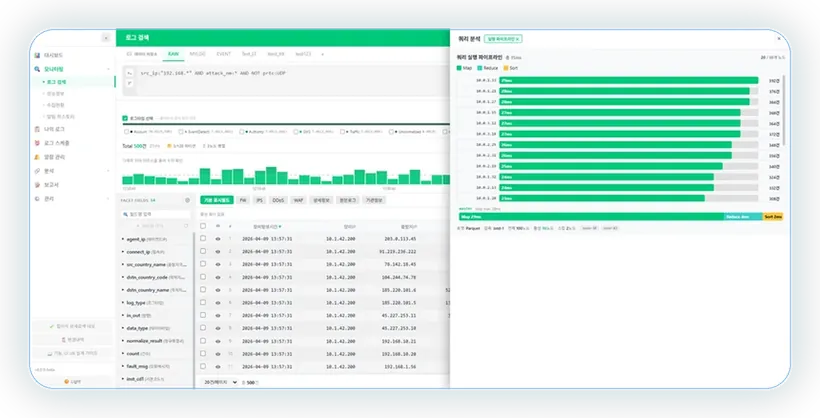Switch to the EVENT tab
820x418 pixels.
click(x=224, y=54)
